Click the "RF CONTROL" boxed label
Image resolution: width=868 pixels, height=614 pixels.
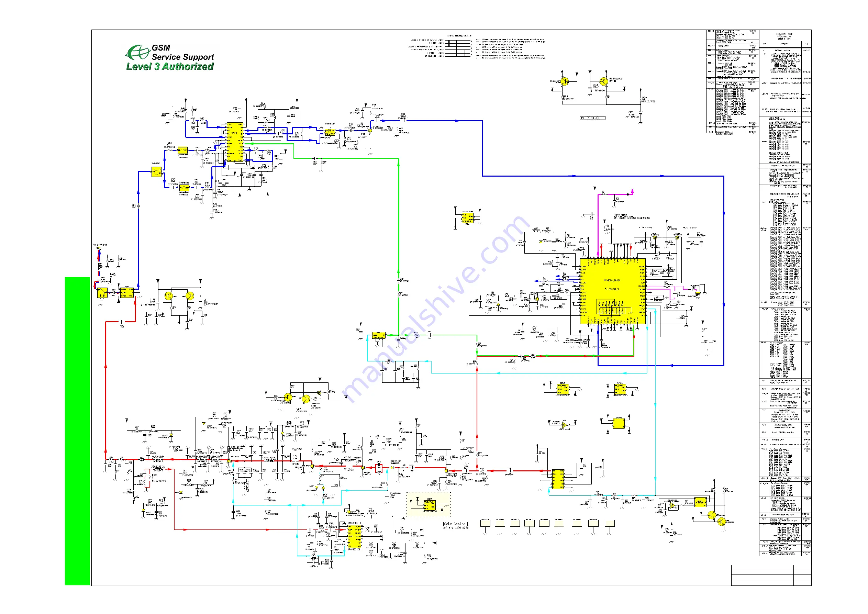click(x=592, y=118)
